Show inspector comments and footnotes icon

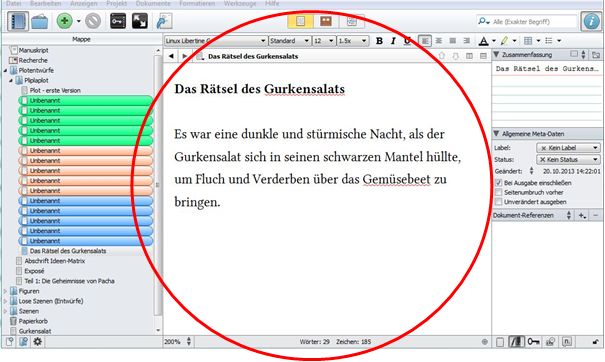pyautogui.click(x=568, y=342)
